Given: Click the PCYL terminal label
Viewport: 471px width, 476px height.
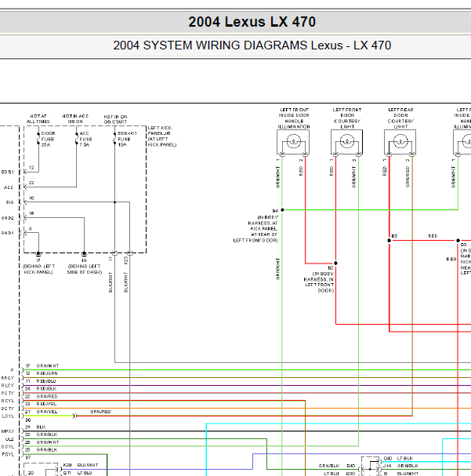Looking at the screenshot, I should (8, 455).
